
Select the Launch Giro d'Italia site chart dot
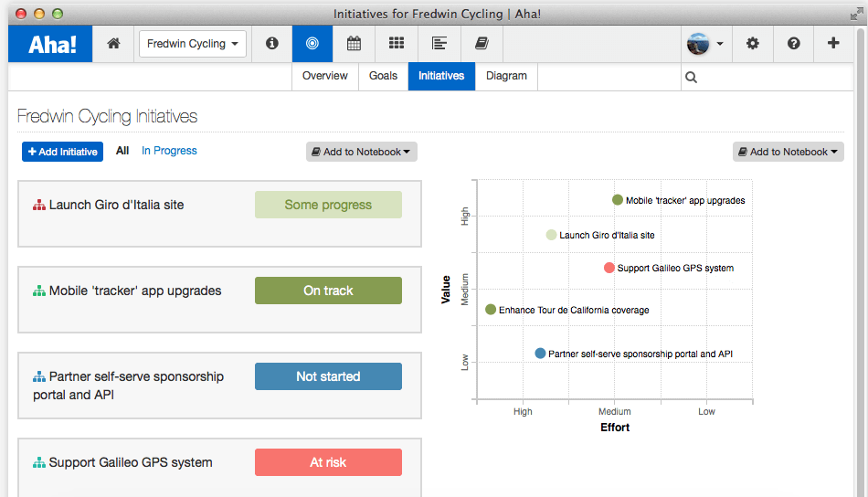click(551, 235)
